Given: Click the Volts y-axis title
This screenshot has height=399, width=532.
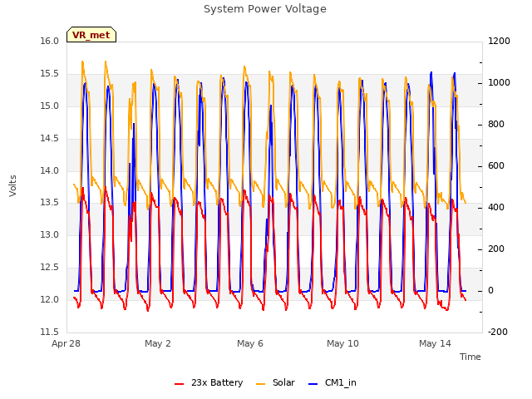Looking at the screenshot, I should (x=12, y=185).
